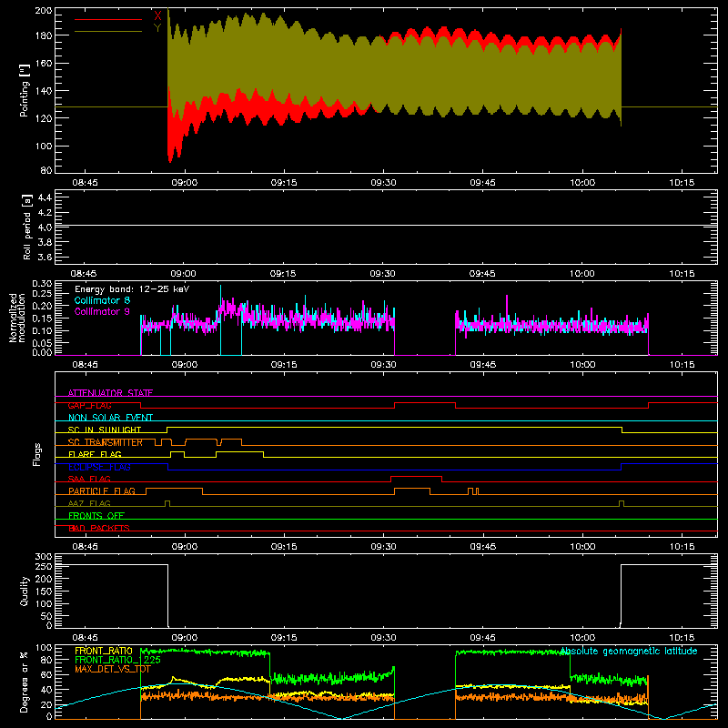
Task: Click the 250 tick on Quality axis
Action: 44,566
